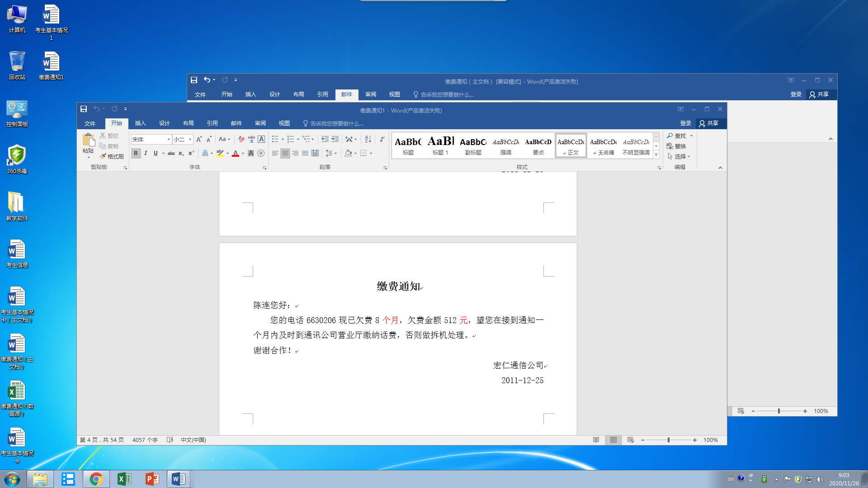Toggle bold formatting
868x488 pixels.
136,153
